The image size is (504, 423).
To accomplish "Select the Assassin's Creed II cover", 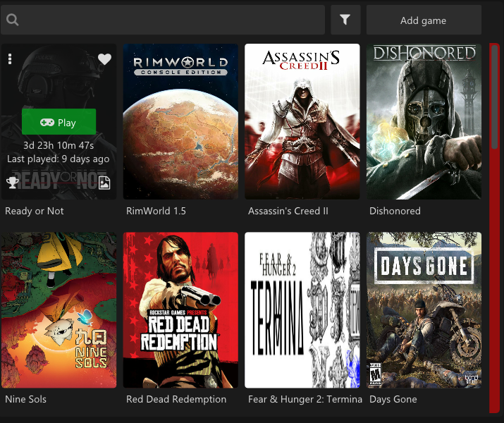I will (x=302, y=121).
